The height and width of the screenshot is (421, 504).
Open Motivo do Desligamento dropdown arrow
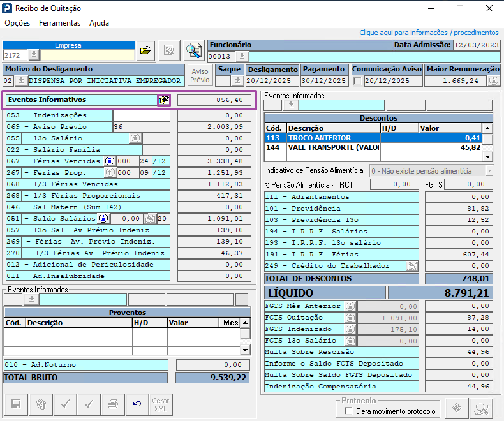pos(21,80)
